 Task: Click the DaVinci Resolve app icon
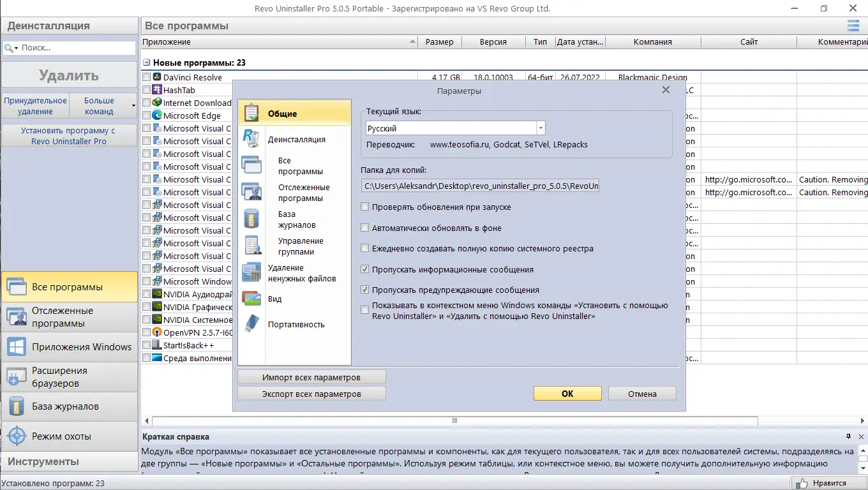pyautogui.click(x=157, y=77)
